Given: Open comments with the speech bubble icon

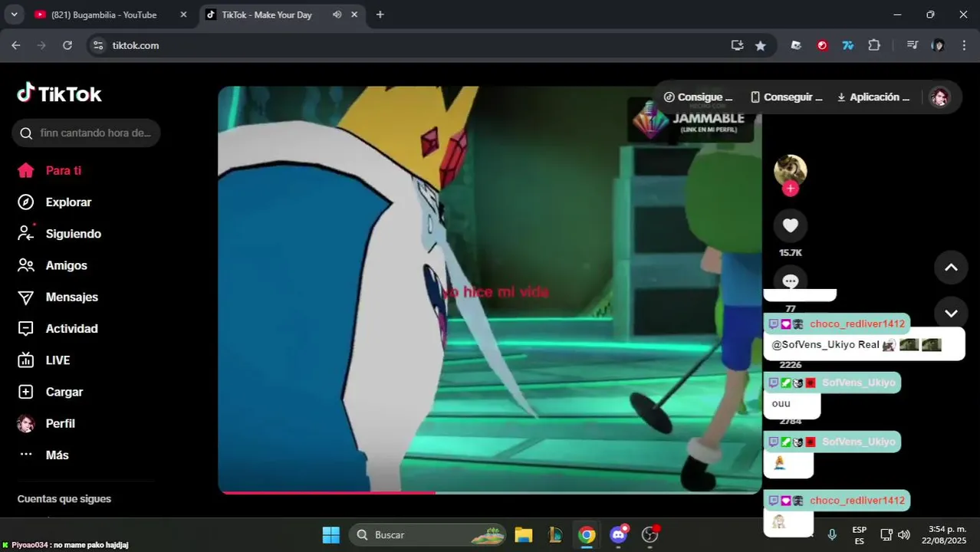Looking at the screenshot, I should [x=791, y=281].
